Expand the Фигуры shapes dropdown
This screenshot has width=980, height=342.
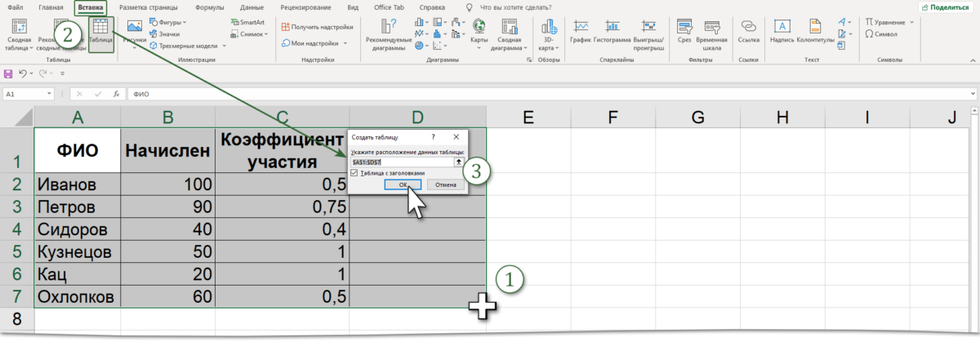point(167,22)
